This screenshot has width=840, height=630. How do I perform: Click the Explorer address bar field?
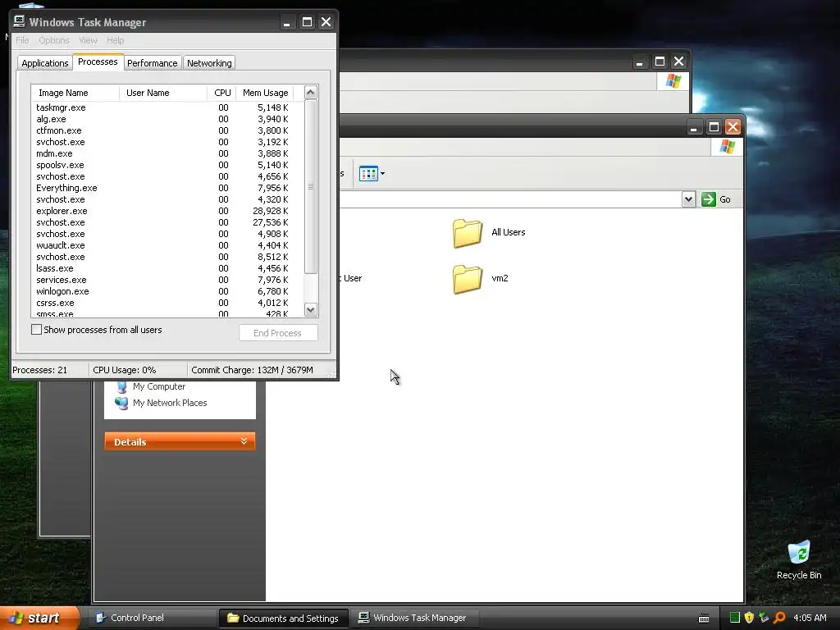coord(509,199)
